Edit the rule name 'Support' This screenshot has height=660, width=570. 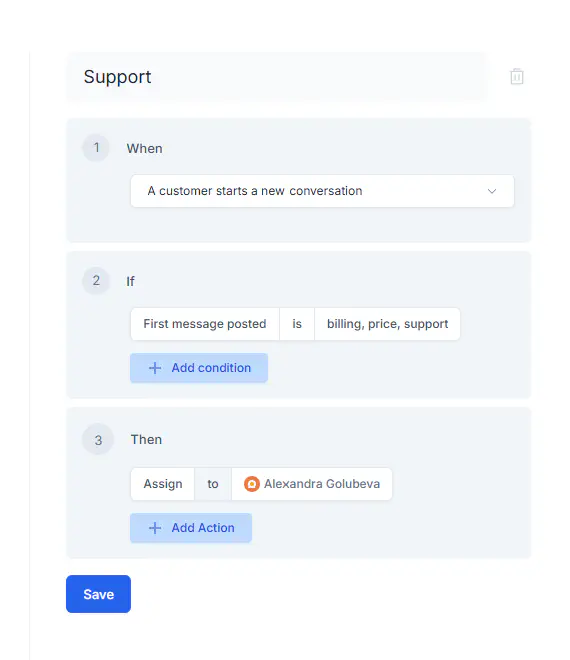pos(277,77)
